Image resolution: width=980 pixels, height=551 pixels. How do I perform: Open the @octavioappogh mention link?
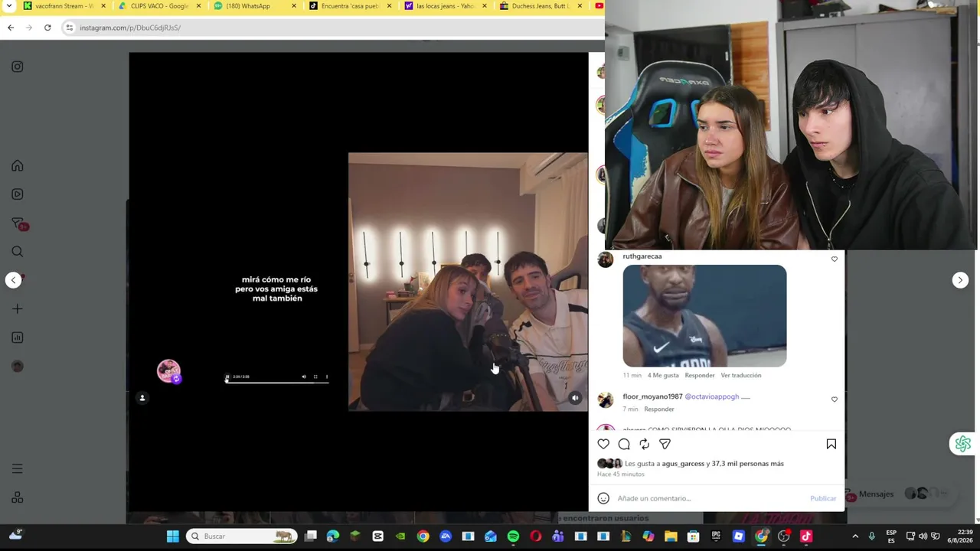coord(712,396)
